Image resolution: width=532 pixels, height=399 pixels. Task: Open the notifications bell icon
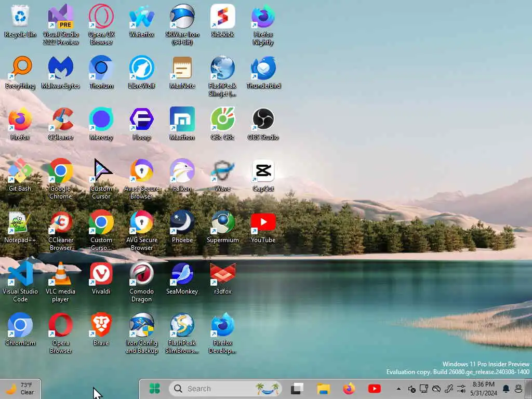[506, 389]
